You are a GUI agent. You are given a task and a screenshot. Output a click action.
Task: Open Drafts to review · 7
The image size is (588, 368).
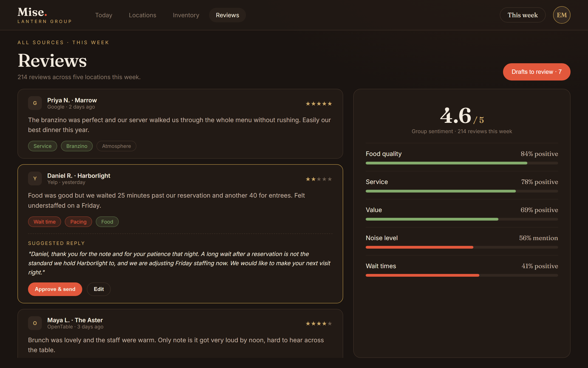pyautogui.click(x=537, y=72)
